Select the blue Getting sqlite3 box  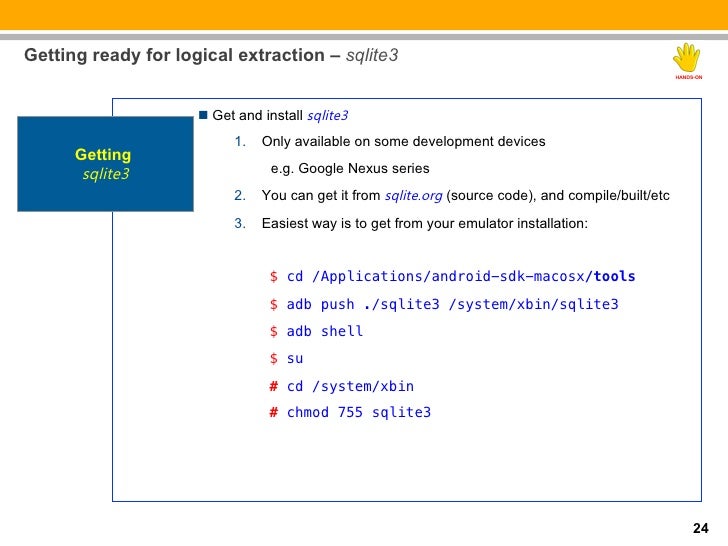[105, 164]
